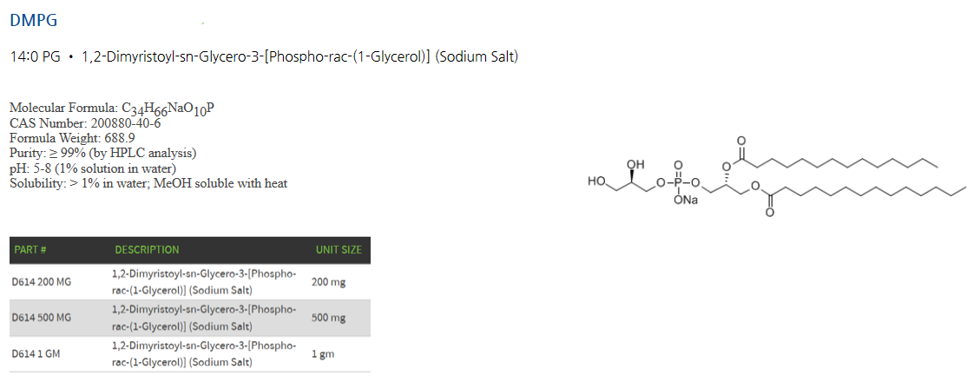Click the Formula Weight 688.9 line
This screenshot has height=382, width=980.
click(x=72, y=138)
